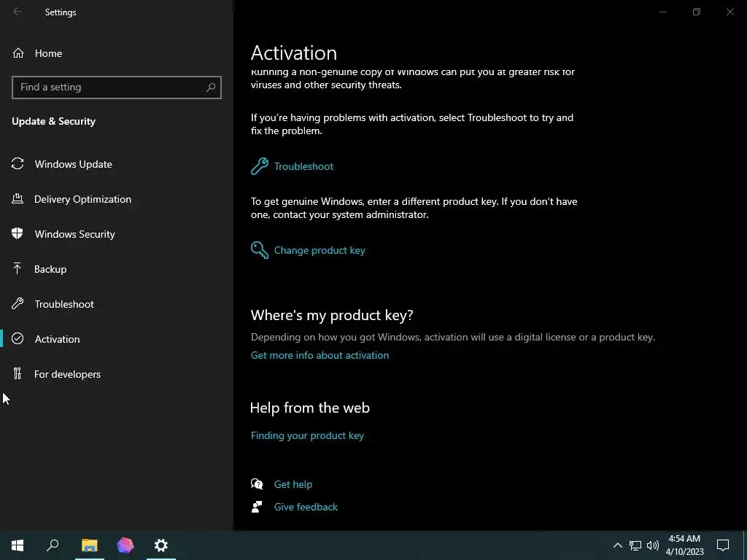Click the Settings gear on the taskbar
747x560 pixels.
161,545
